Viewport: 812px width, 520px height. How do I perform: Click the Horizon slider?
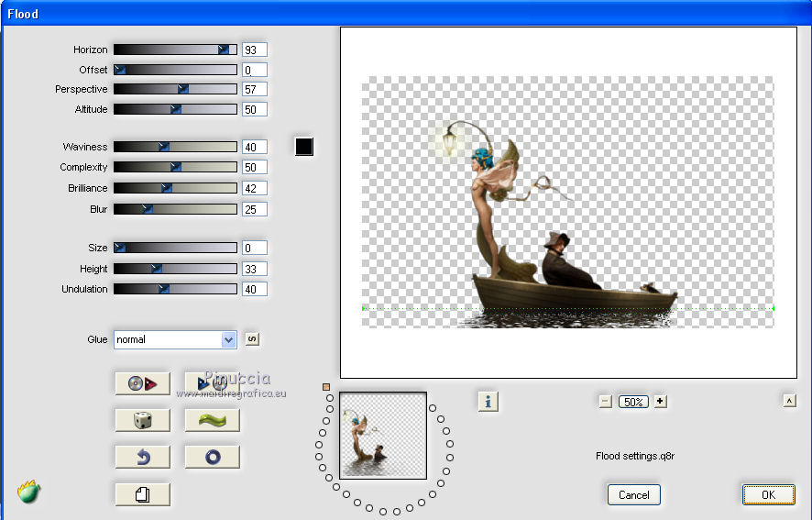point(175,50)
